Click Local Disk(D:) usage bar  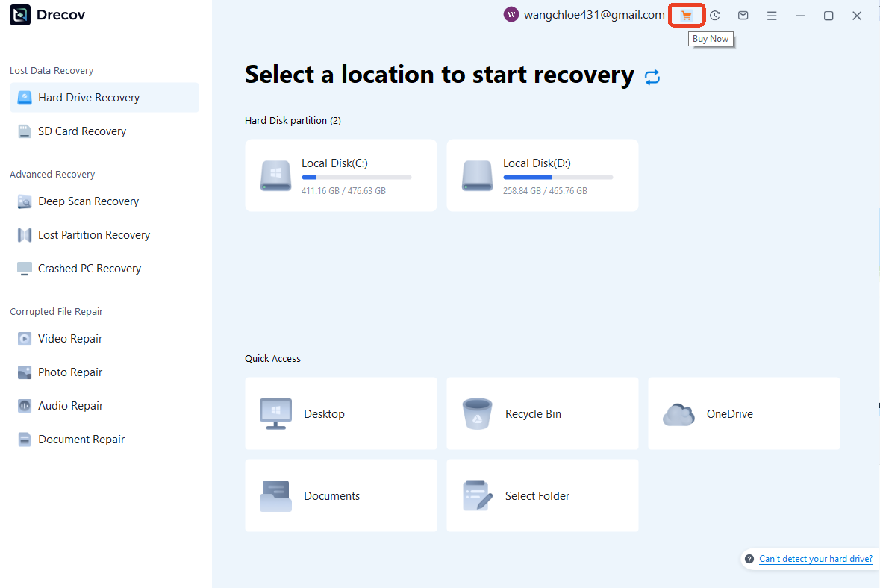point(558,178)
